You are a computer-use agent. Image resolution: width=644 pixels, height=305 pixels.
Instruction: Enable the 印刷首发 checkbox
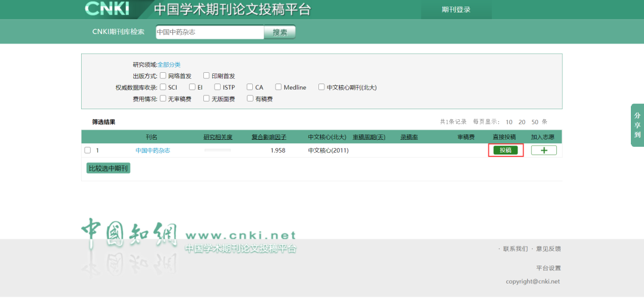[206, 76]
